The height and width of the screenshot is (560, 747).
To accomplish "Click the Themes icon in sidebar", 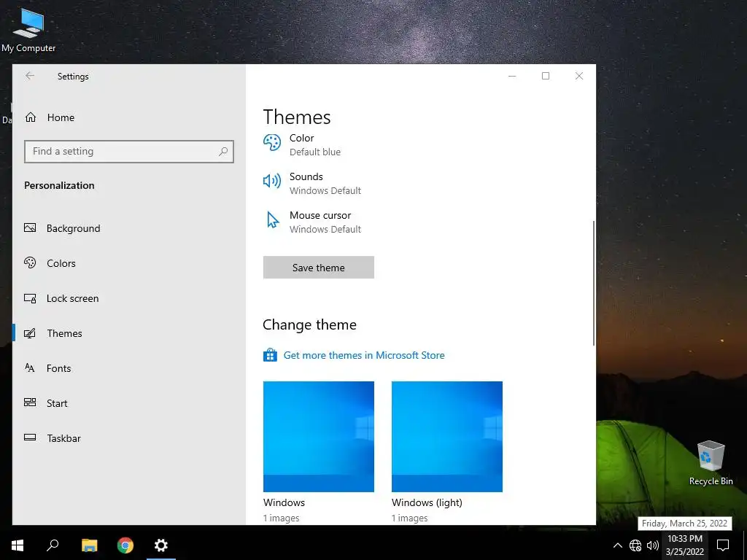I will point(30,333).
